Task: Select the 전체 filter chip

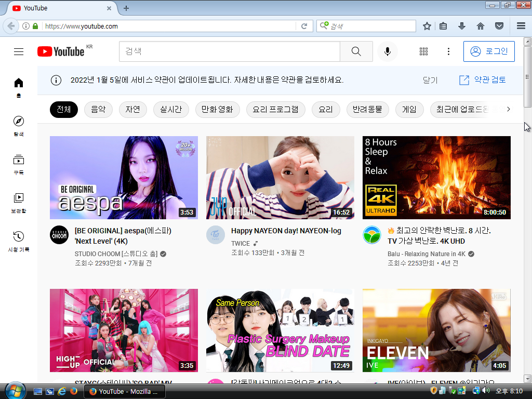Action: coord(64,110)
